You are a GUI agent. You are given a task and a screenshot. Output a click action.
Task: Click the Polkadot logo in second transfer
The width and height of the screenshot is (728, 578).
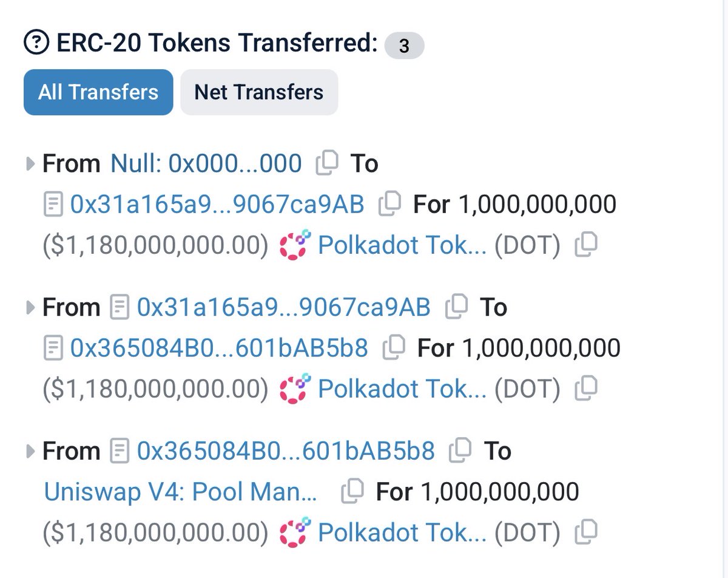click(x=295, y=389)
